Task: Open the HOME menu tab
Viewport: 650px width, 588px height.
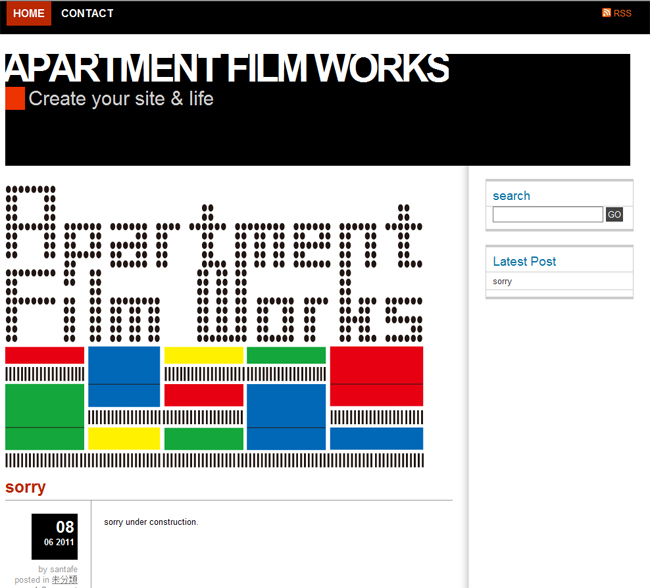Action: point(29,13)
